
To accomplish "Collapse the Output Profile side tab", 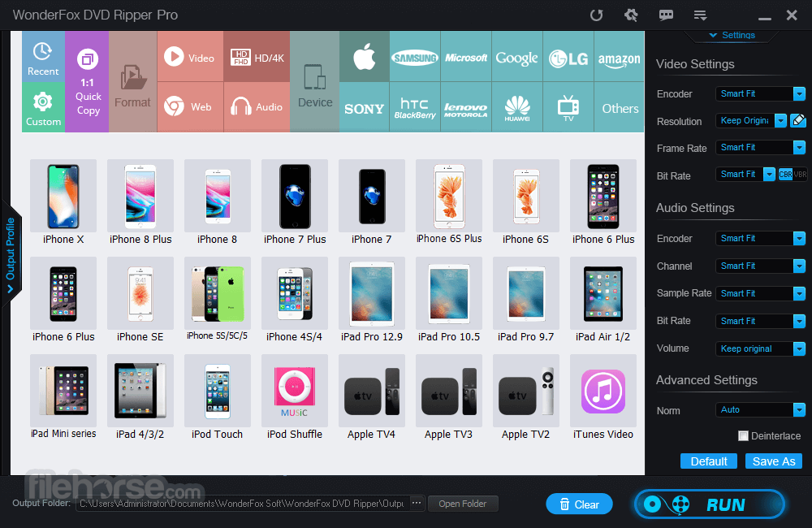I will [11, 255].
